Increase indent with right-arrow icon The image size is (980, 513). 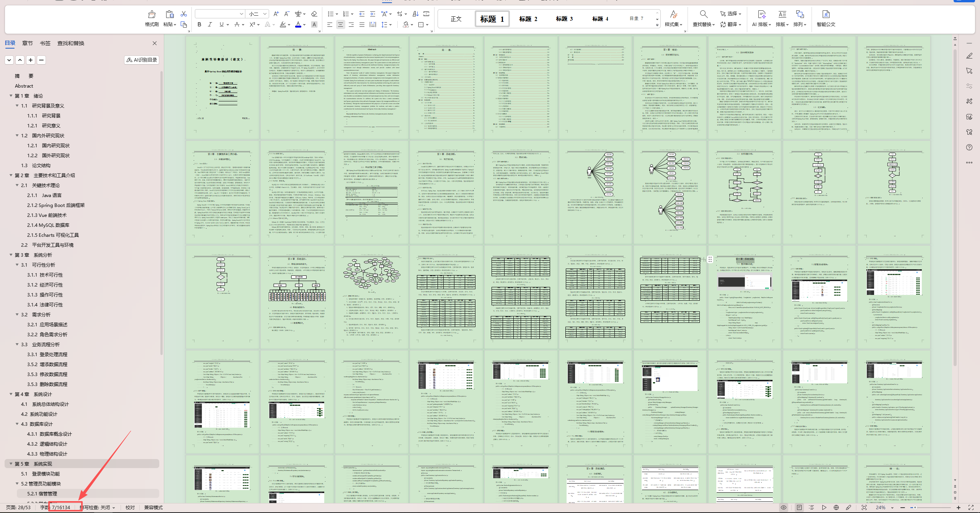click(x=372, y=14)
